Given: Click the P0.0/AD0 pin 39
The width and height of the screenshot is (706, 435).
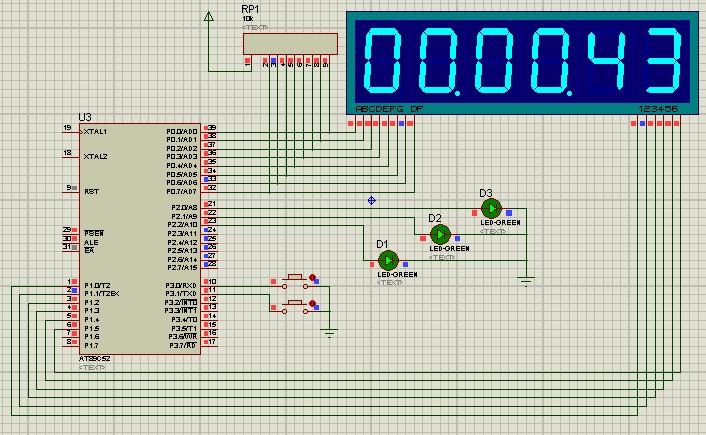Looking at the screenshot, I should [209, 129].
